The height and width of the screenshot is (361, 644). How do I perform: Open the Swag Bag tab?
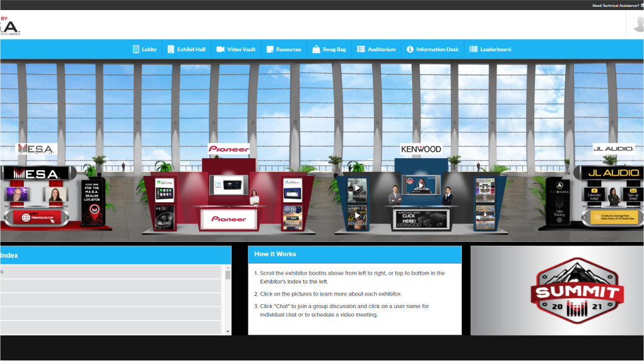(x=329, y=49)
